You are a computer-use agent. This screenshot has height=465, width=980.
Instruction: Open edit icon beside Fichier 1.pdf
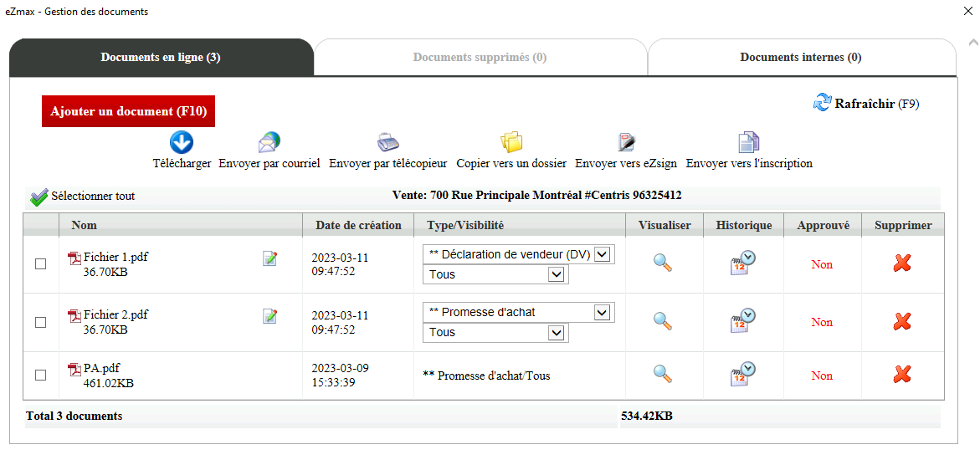tap(270, 258)
